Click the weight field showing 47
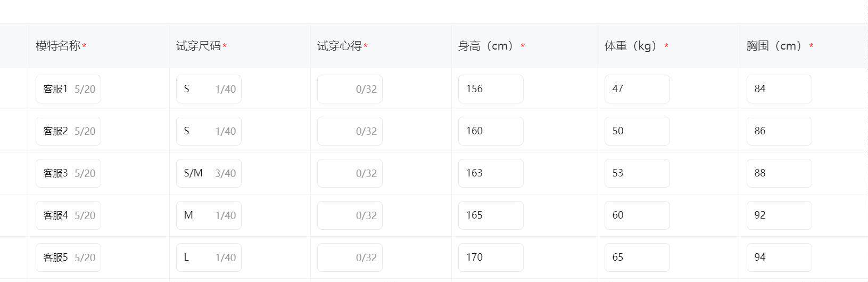868x282 pixels. pyautogui.click(x=636, y=89)
